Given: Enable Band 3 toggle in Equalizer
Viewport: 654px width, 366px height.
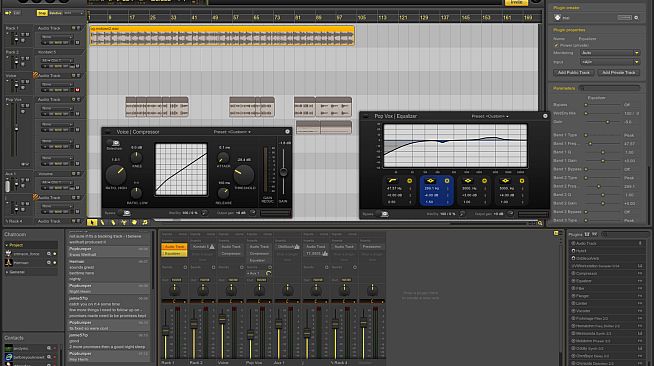Looking at the screenshot, I should (x=484, y=180).
